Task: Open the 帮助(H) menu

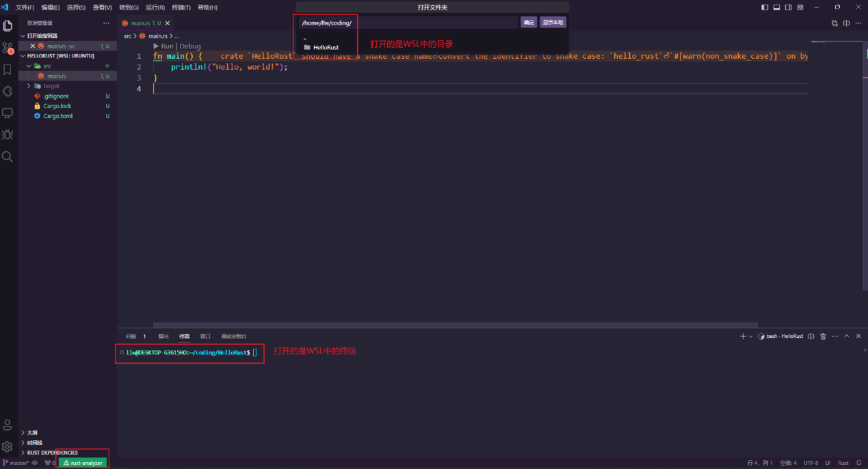Action: pos(207,8)
